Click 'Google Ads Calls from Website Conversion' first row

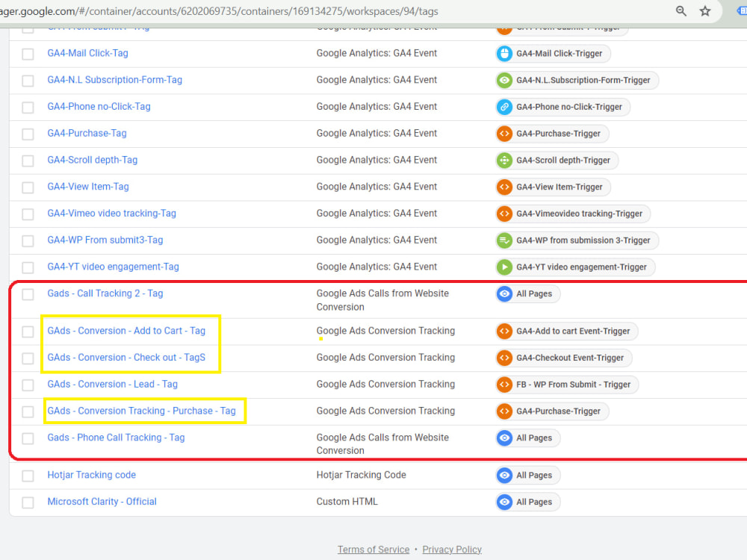point(382,300)
